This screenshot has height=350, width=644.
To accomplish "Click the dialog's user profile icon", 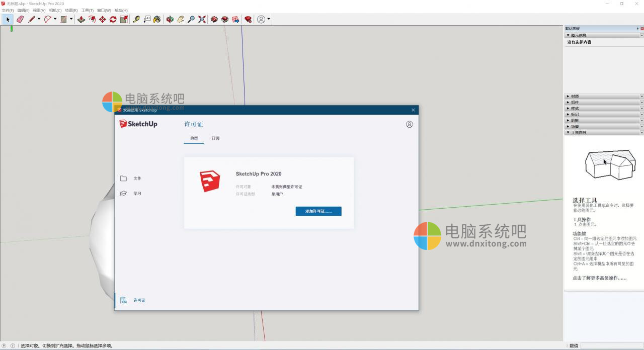I will click(410, 124).
